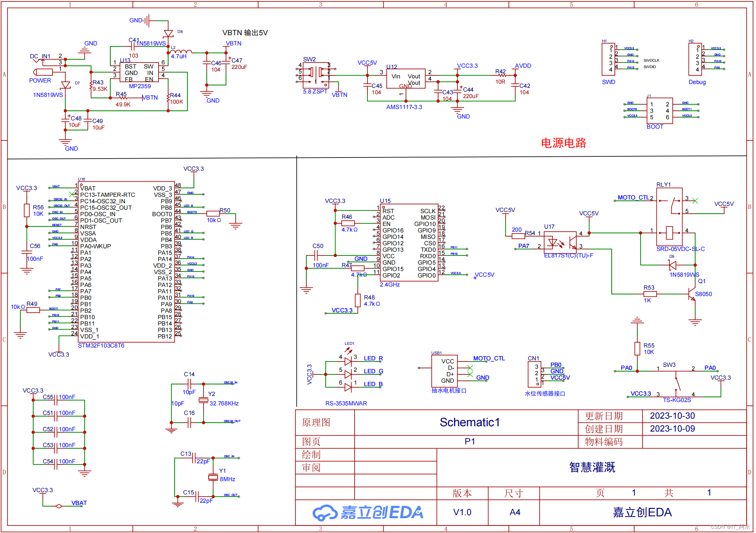Image resolution: width=756 pixels, height=533 pixels.
Task: Select the '更新日期' field label
Action: 604,416
